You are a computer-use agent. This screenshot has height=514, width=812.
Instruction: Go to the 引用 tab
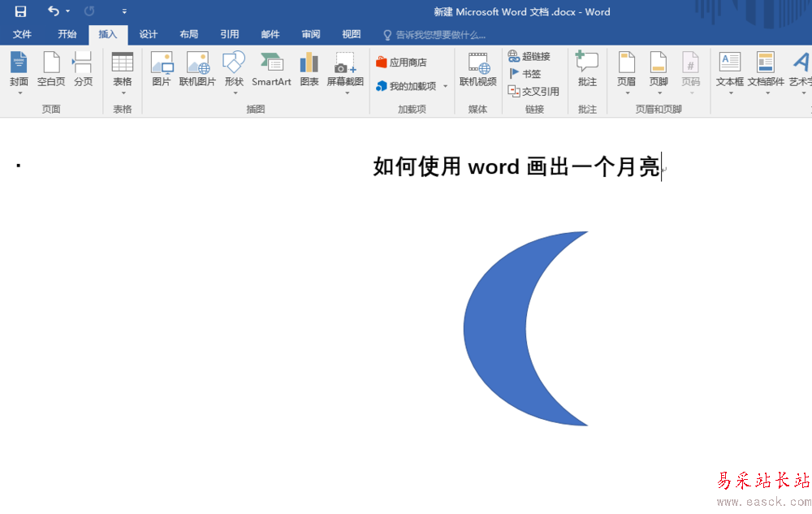[x=230, y=34]
